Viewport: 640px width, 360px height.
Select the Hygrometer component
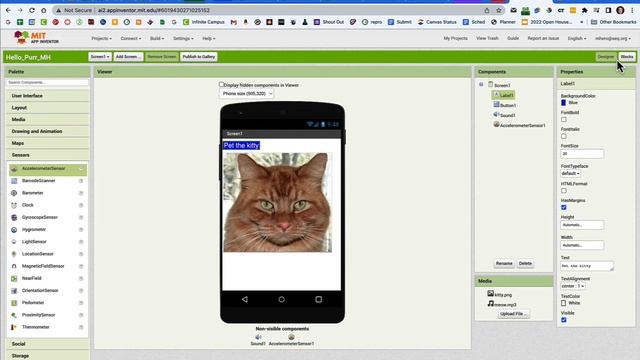point(34,229)
